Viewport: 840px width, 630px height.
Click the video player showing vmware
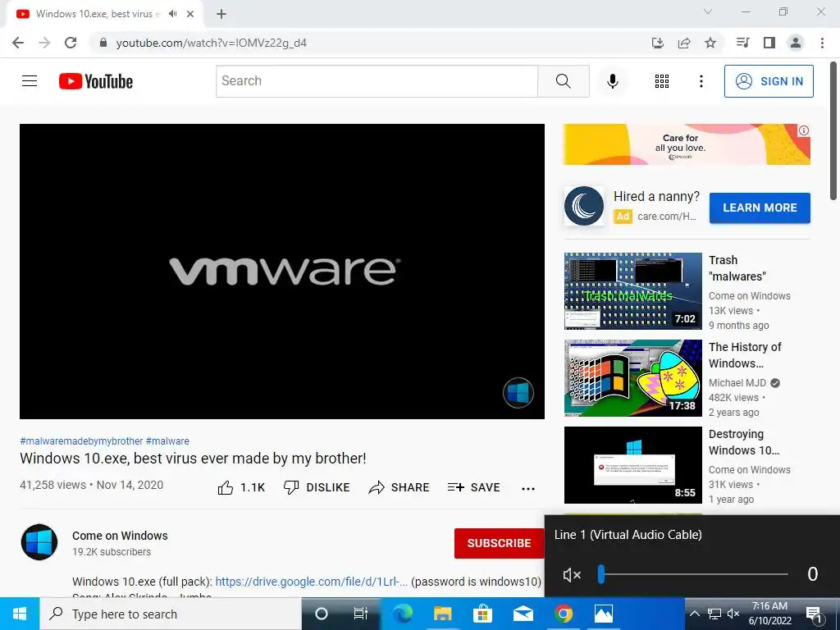282,271
